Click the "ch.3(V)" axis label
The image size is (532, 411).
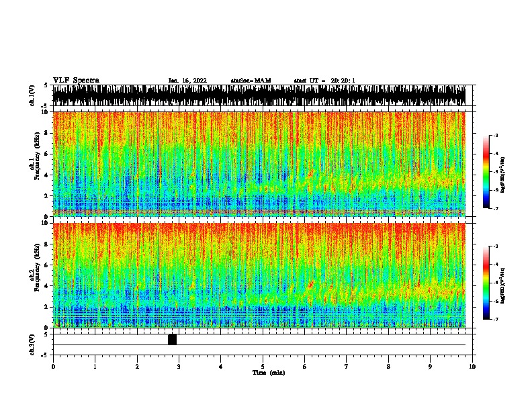(32, 345)
